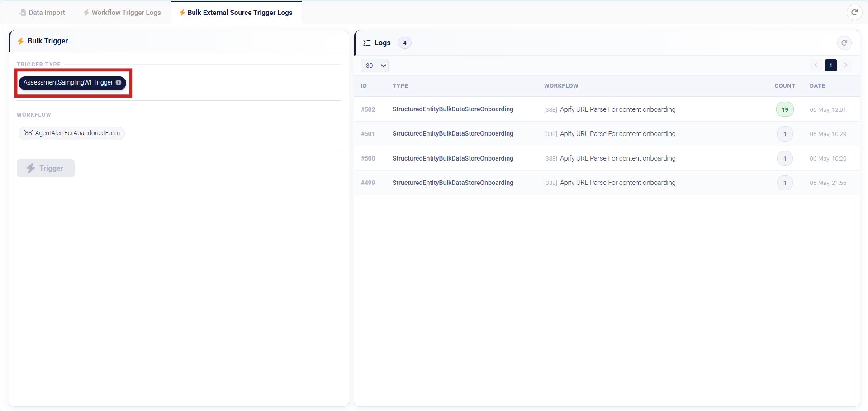Click the info icon on AssessmentSamplingWFTrigger
This screenshot has width=868, height=411.
(119, 83)
